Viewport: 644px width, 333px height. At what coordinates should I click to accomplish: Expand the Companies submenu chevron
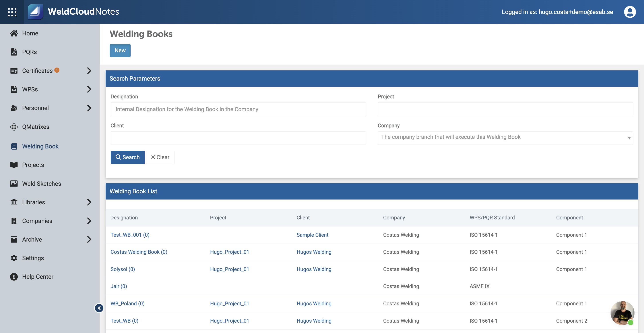click(89, 221)
